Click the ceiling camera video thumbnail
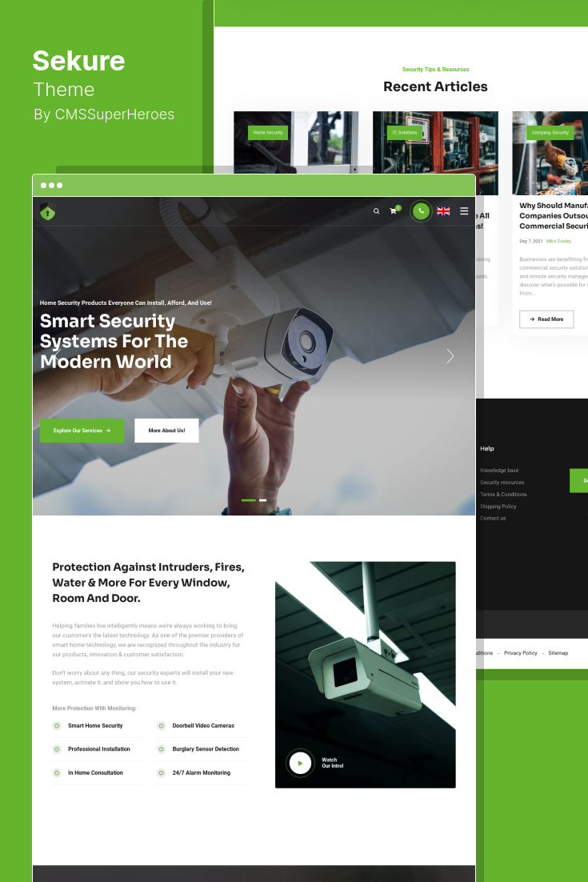This screenshot has width=588, height=882. pos(366,675)
